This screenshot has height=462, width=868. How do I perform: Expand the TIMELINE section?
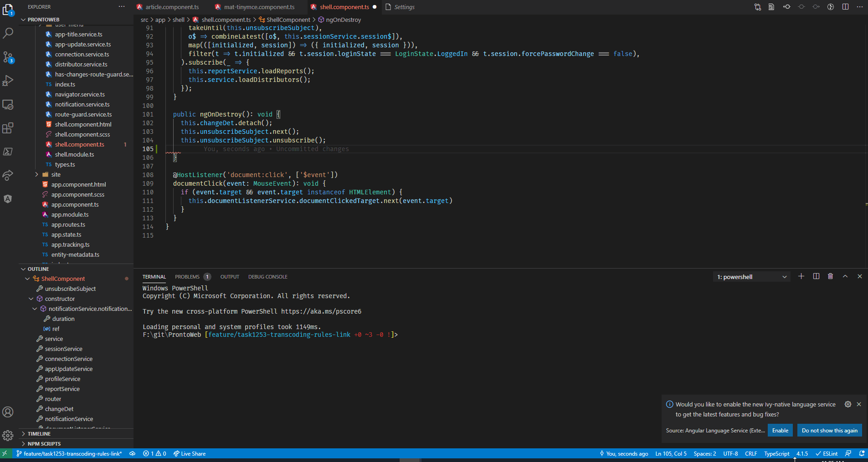tap(39, 434)
